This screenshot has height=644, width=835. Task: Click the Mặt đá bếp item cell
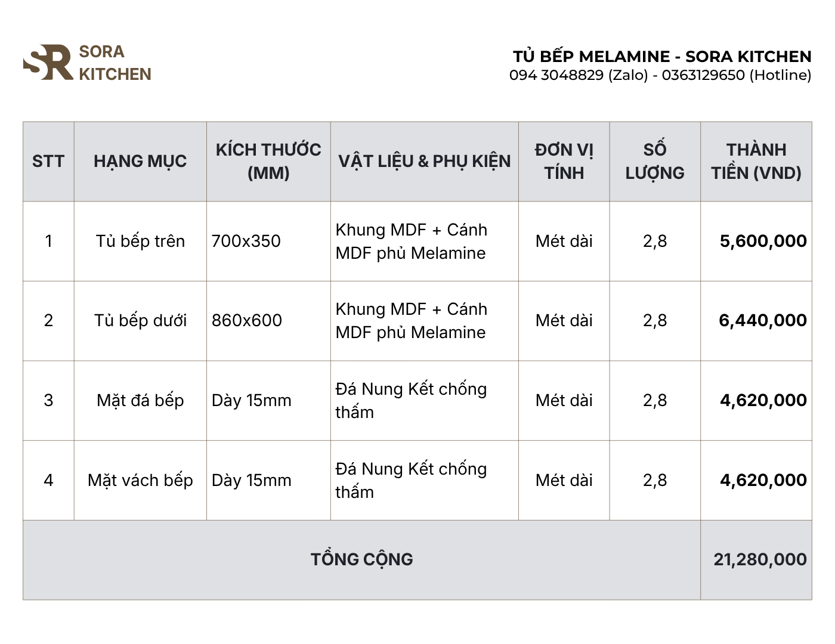[140, 400]
